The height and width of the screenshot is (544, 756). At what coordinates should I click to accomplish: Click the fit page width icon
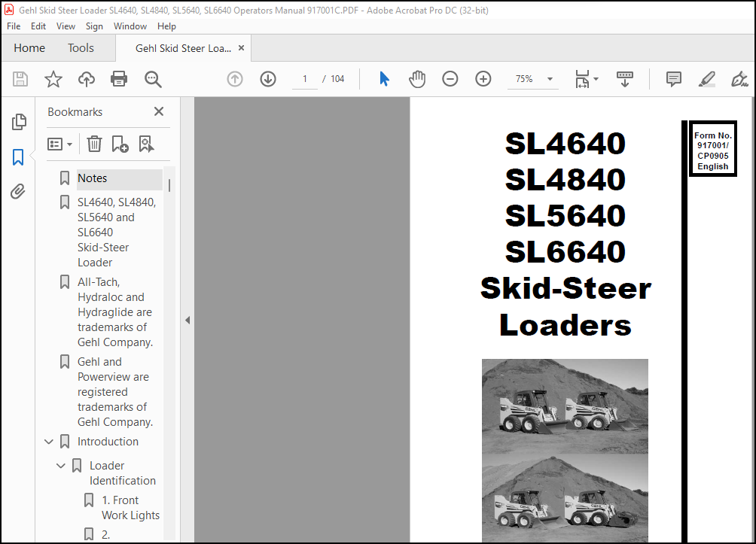(582, 79)
